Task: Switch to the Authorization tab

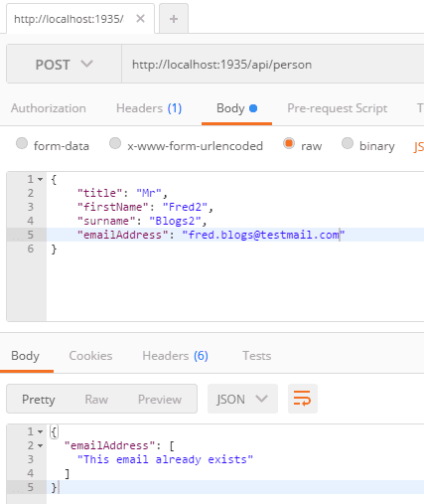Action: (x=49, y=108)
